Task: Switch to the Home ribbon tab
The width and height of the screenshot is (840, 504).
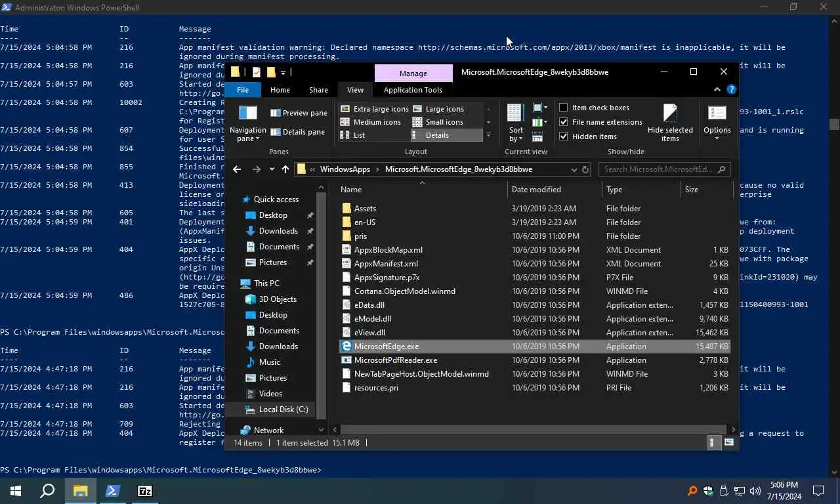Action: 280,90
